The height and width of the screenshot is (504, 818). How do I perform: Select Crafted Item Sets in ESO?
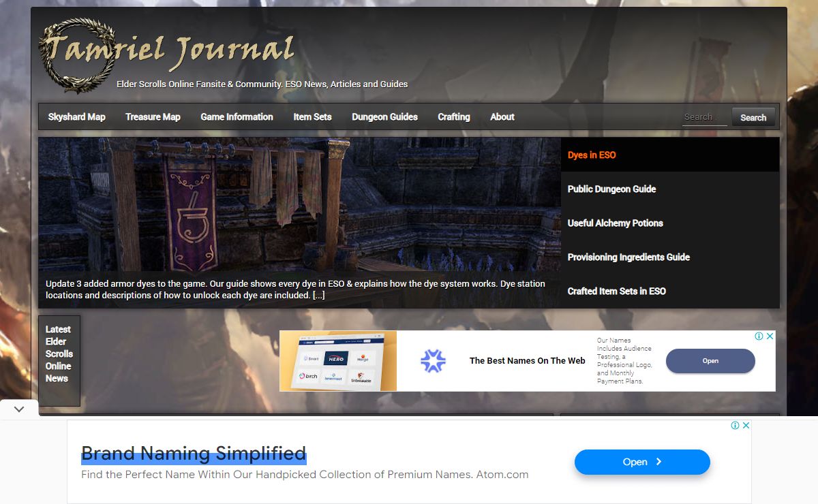click(x=670, y=291)
